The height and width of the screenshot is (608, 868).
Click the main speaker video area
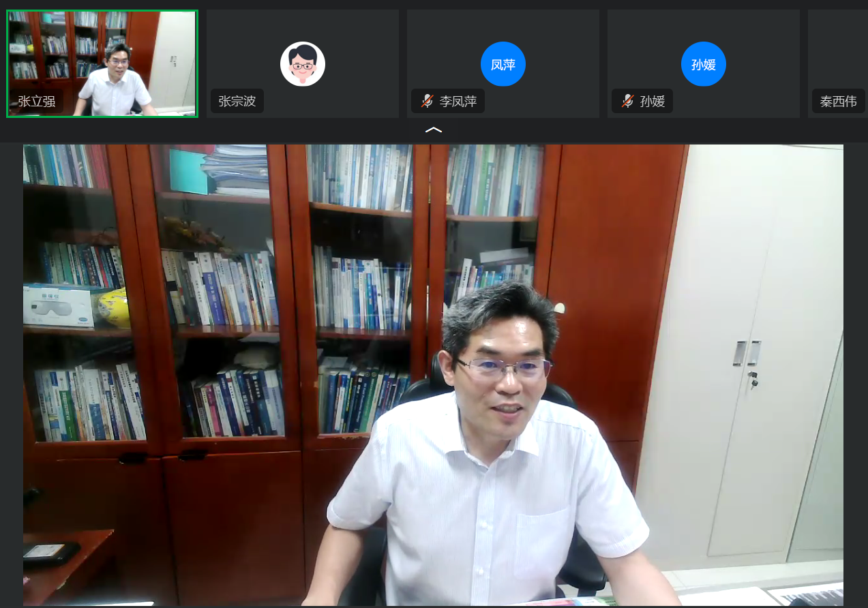[433, 375]
